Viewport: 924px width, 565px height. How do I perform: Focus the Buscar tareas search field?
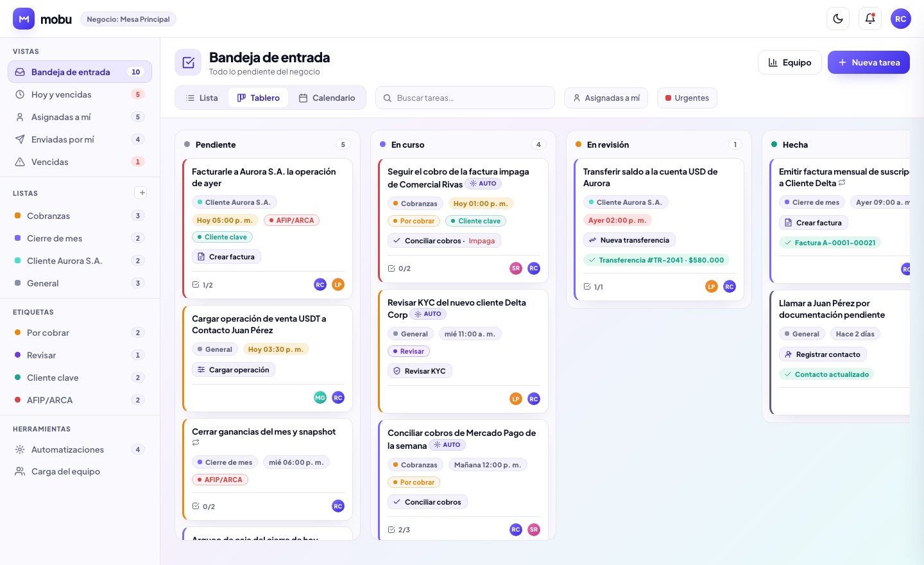(465, 98)
